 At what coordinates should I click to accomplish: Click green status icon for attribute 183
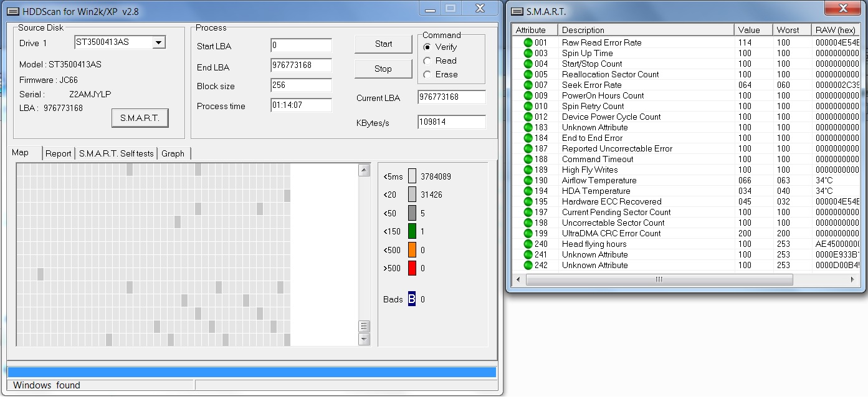(x=528, y=127)
